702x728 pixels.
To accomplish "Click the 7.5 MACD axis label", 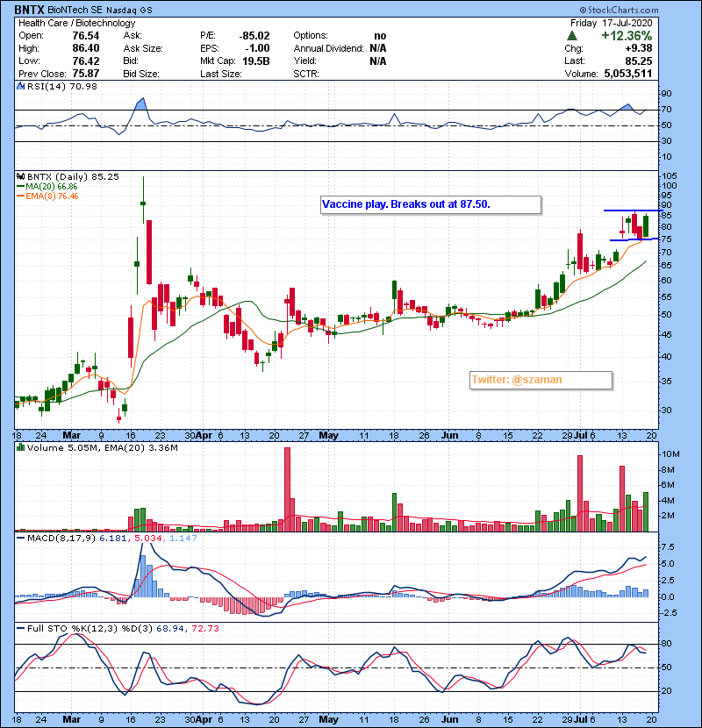I will [x=668, y=547].
